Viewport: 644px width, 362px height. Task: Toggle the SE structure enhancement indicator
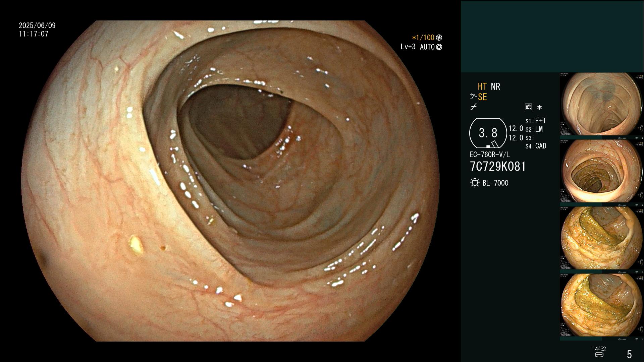pyautogui.click(x=482, y=97)
